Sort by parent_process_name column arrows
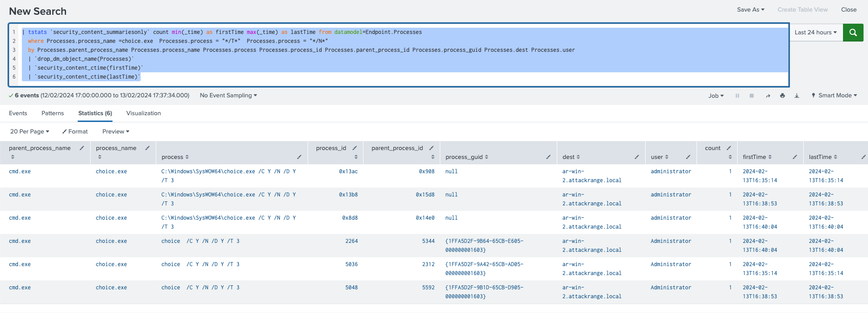 point(13,157)
